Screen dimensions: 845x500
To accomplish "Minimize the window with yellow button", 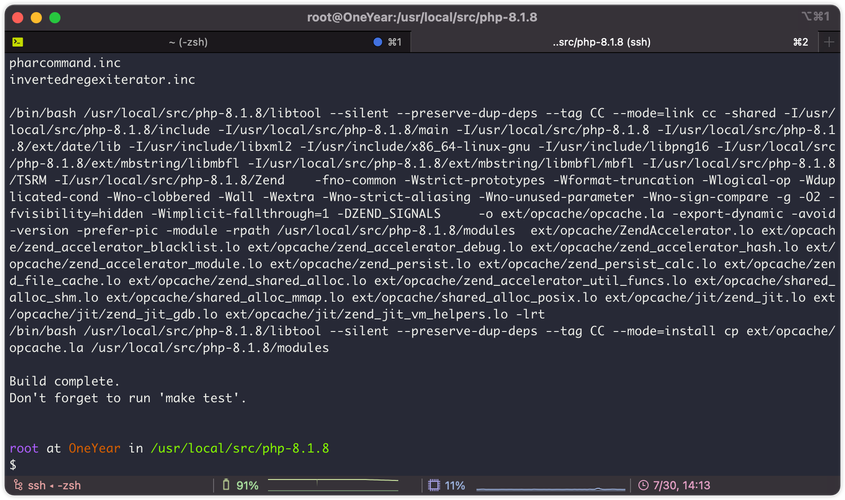I will (36, 18).
